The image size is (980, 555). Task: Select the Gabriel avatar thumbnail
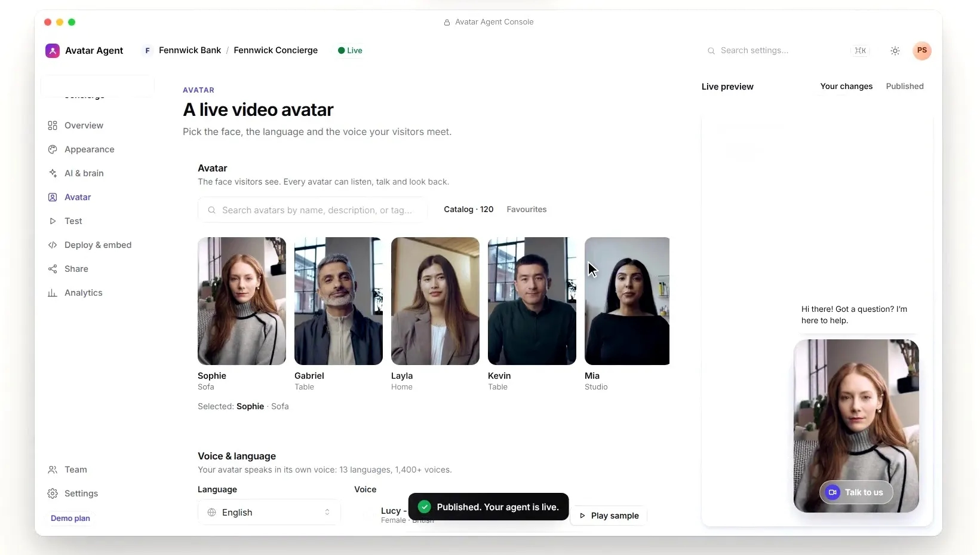339,301
